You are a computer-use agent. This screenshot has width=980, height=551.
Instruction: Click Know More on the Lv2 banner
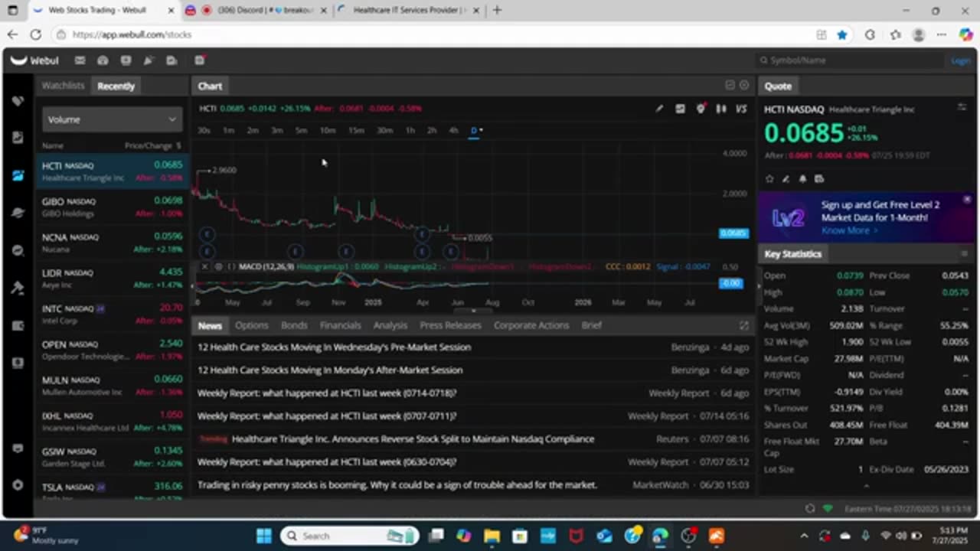coord(848,230)
